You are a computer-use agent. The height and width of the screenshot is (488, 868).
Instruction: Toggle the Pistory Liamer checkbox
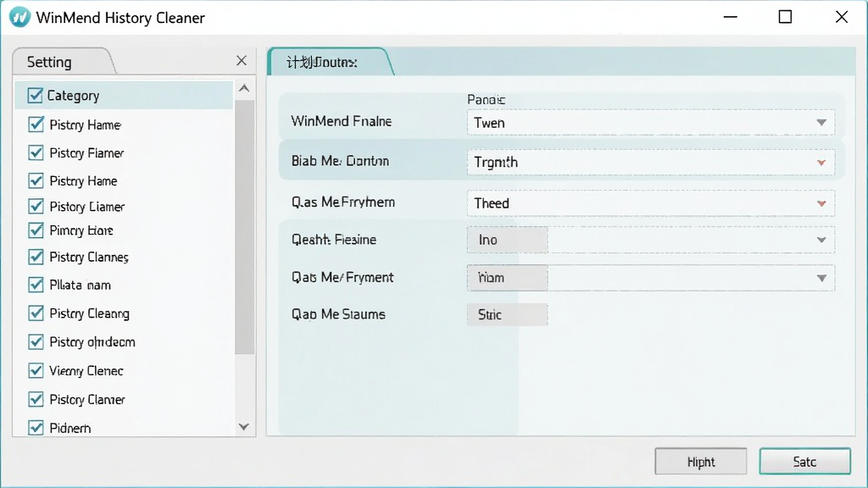point(36,206)
